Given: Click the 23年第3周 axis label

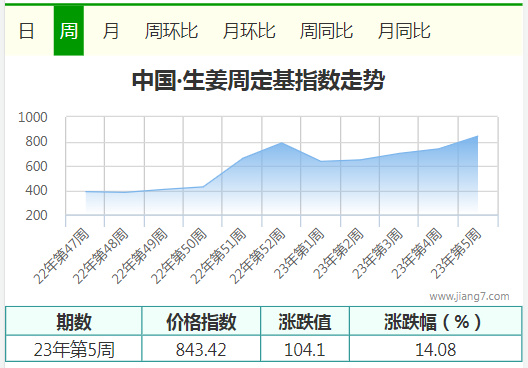Looking at the screenshot, I should point(377,254).
